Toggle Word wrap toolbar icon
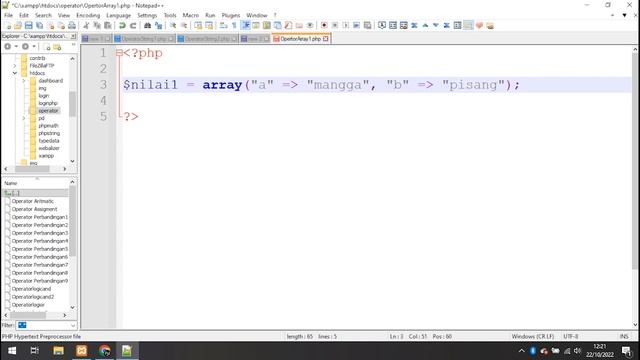This screenshot has width=640, height=360. 223,25
